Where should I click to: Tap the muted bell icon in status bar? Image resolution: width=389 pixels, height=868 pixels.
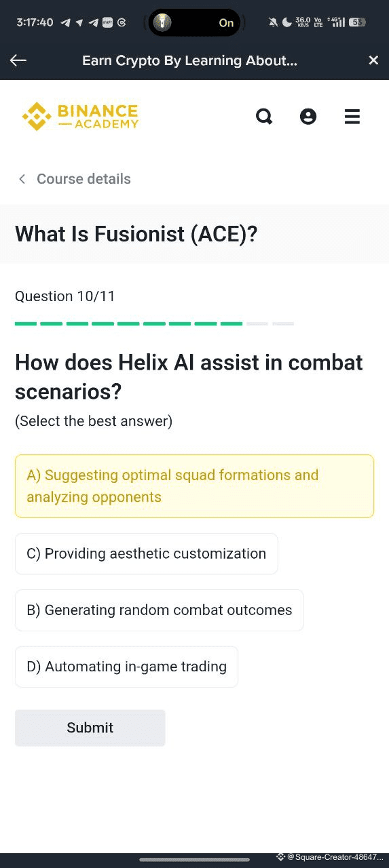pyautogui.click(x=273, y=22)
